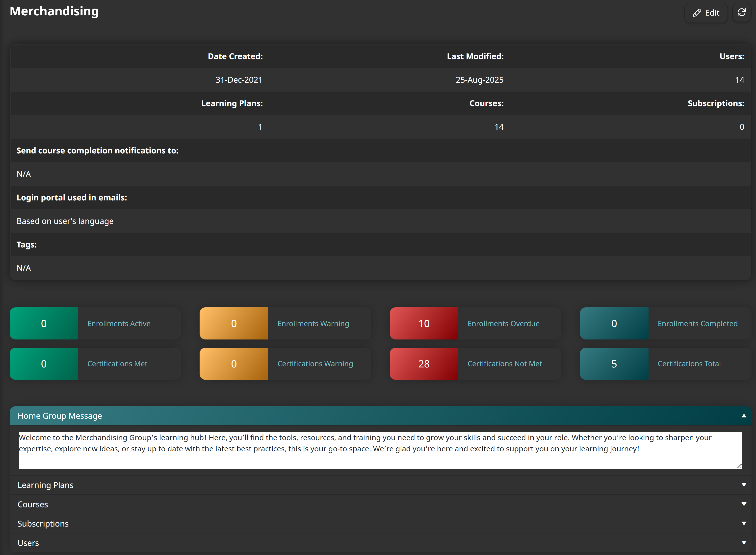Screen dimensions: 756x555
Task: Click the red Certifications Not Met count 28
Action: coord(424,364)
